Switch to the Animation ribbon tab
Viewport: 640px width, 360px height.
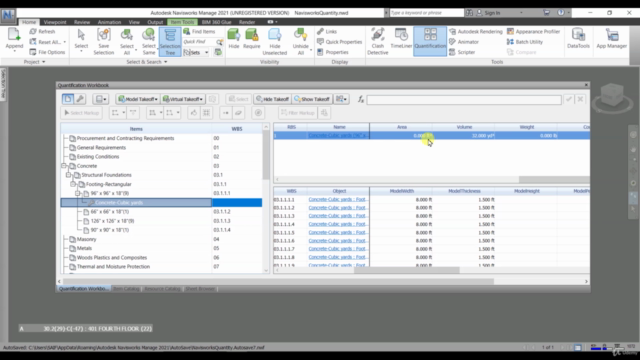[x=109, y=22]
